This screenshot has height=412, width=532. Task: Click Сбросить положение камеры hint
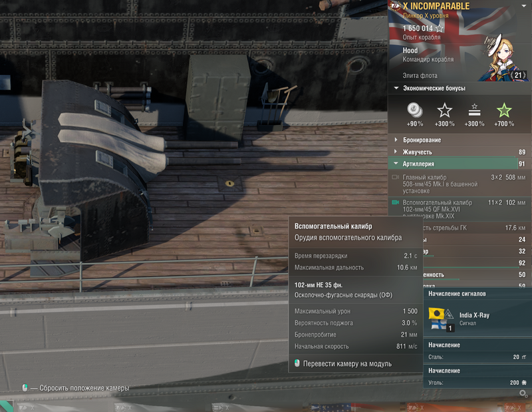click(x=84, y=388)
